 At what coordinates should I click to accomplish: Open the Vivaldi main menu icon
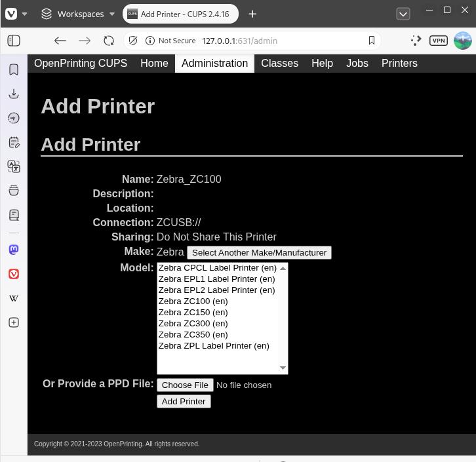point(12,14)
